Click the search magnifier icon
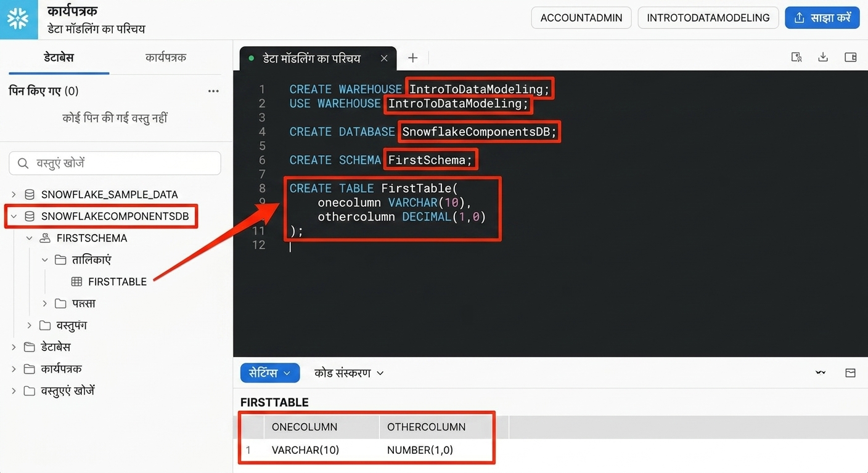Screen dimensions: 868x473 23,163
